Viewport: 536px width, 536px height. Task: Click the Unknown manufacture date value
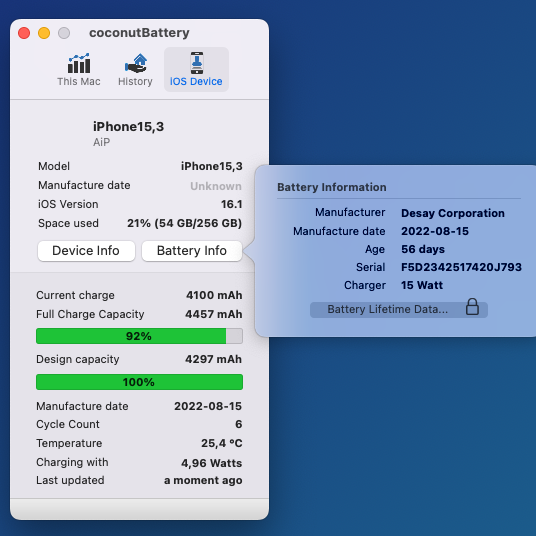(216, 186)
